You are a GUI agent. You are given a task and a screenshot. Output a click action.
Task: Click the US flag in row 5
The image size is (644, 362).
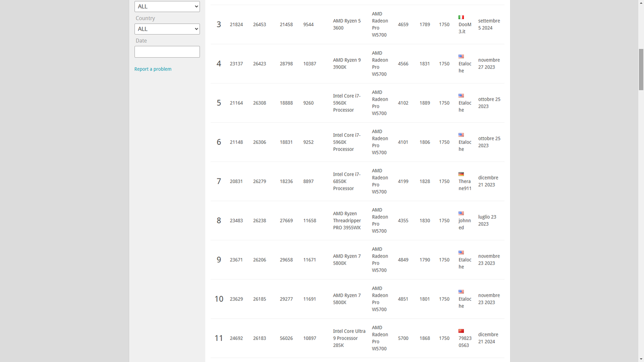click(x=461, y=96)
